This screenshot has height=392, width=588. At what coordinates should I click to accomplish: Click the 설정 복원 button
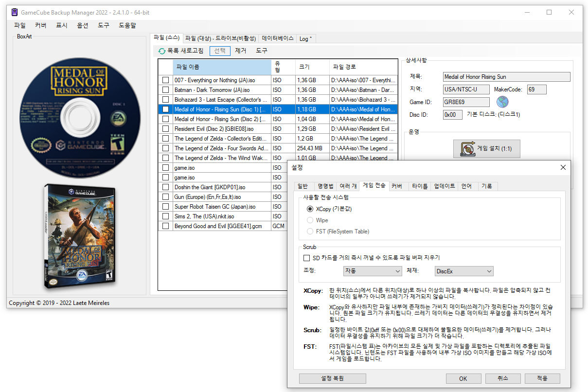332,378
